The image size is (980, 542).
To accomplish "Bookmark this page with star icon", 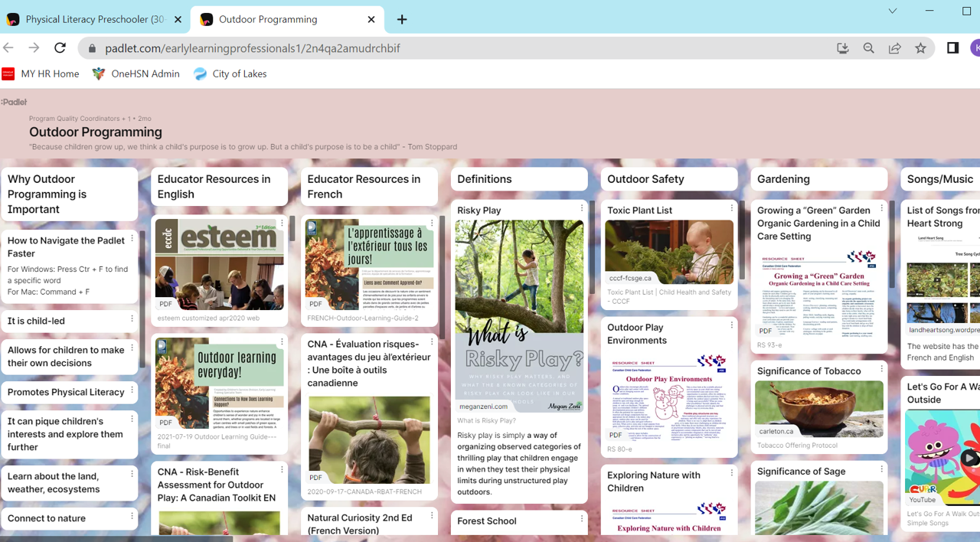I will (920, 48).
